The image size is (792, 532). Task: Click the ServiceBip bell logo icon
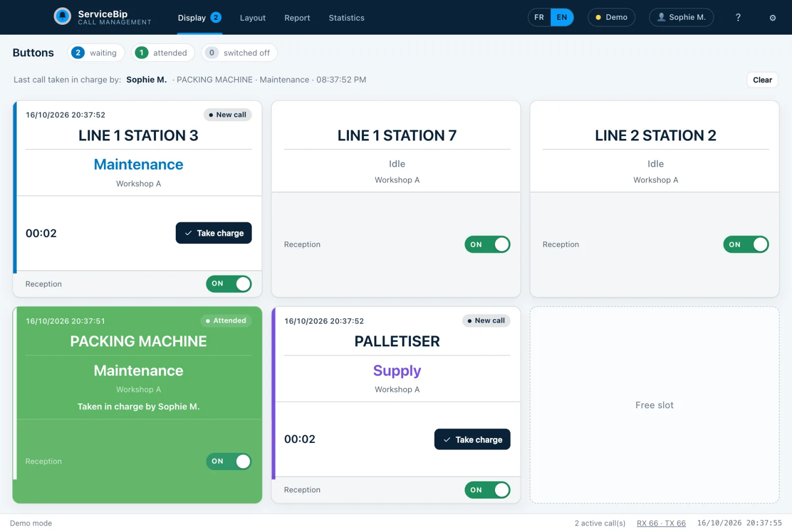pyautogui.click(x=62, y=16)
